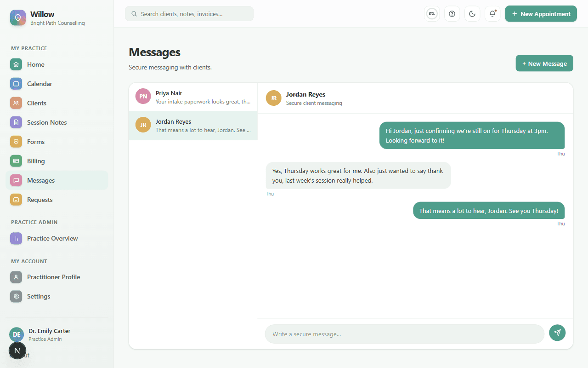Open the Requests section
The image size is (588, 368).
[x=57, y=200]
